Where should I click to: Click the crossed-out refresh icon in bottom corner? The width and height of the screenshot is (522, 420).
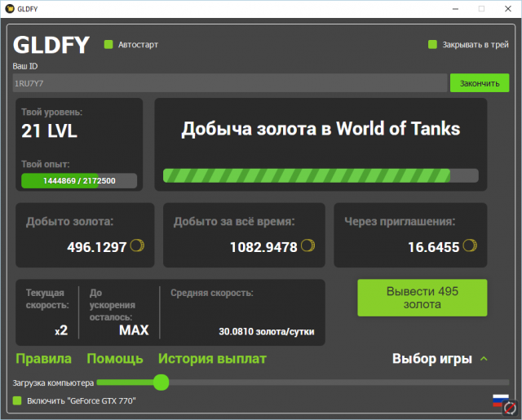511,408
